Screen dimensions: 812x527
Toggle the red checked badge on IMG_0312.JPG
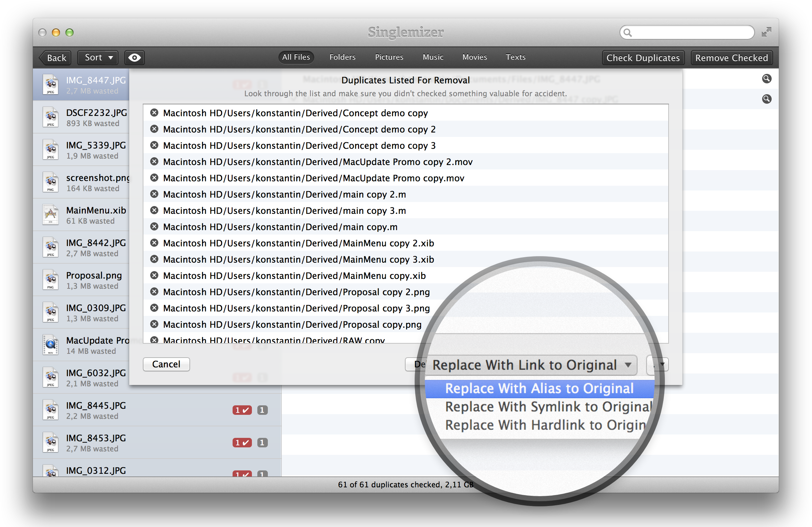242,474
